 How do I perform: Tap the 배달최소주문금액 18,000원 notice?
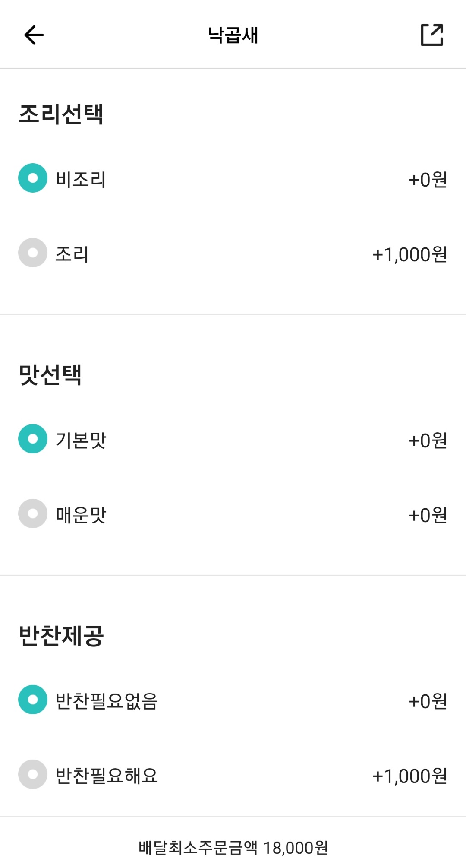point(233,848)
